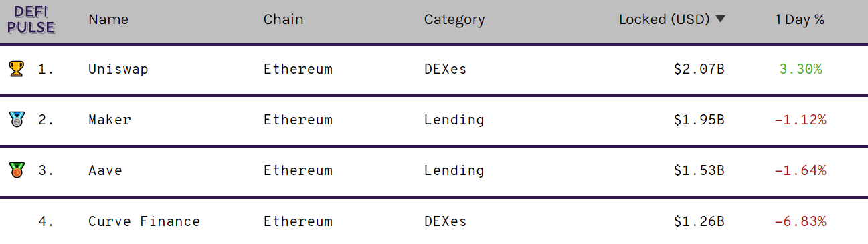Click the gold trophy icon for rank 1
The image size is (868, 244).
pos(17,68)
